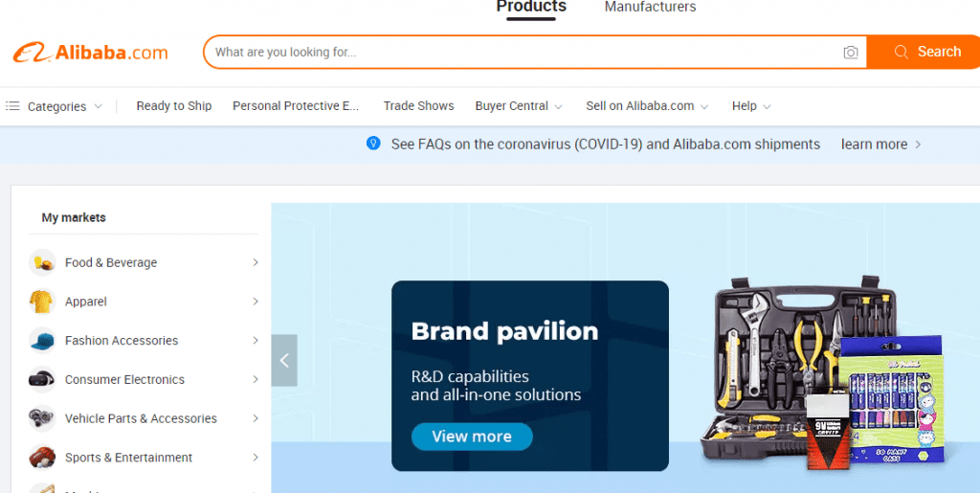Screen dimensions: 980x493
Task: Click the Alibaba.com logo
Action: coord(91,53)
